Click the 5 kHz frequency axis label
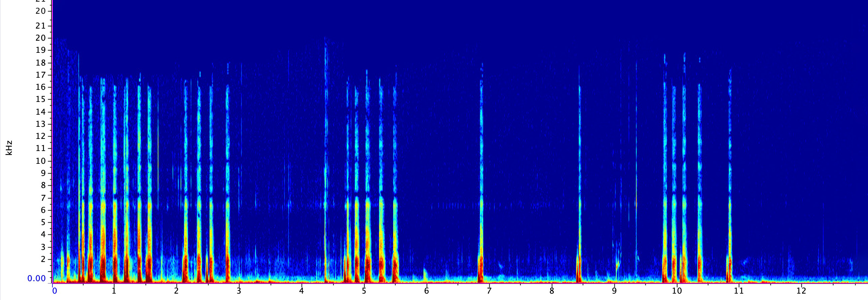This screenshot has height=300, width=868. 43,222
